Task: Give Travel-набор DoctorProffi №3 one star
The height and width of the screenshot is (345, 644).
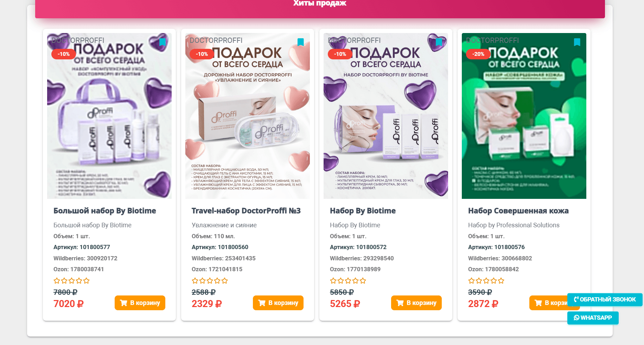Action: point(195,281)
